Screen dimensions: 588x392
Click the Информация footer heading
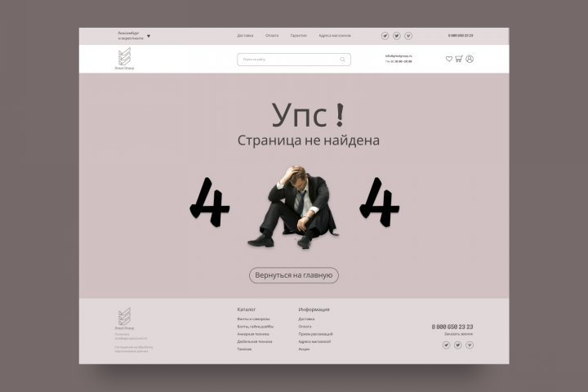click(x=314, y=310)
